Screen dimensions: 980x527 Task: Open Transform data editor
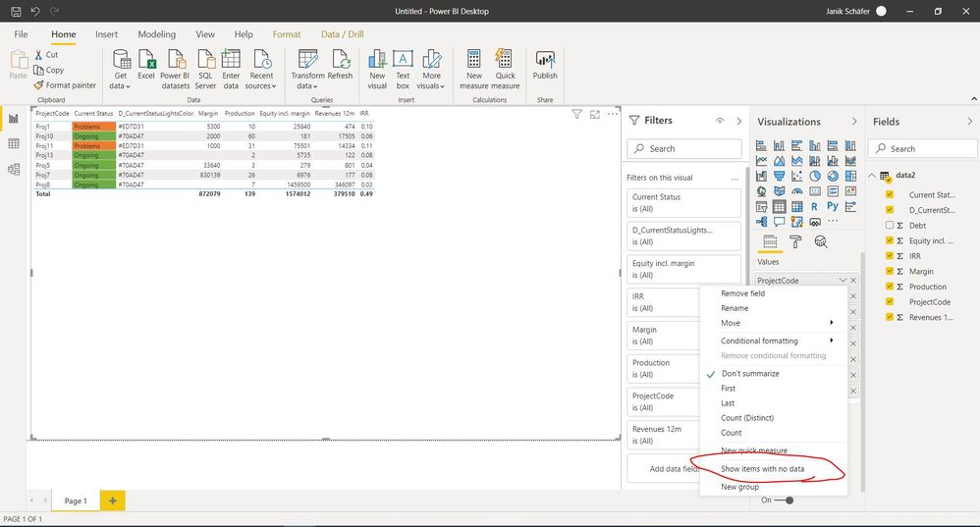coord(307,70)
